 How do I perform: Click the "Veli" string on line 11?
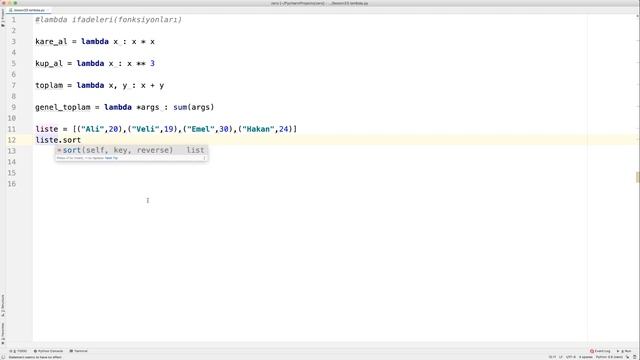coord(146,129)
